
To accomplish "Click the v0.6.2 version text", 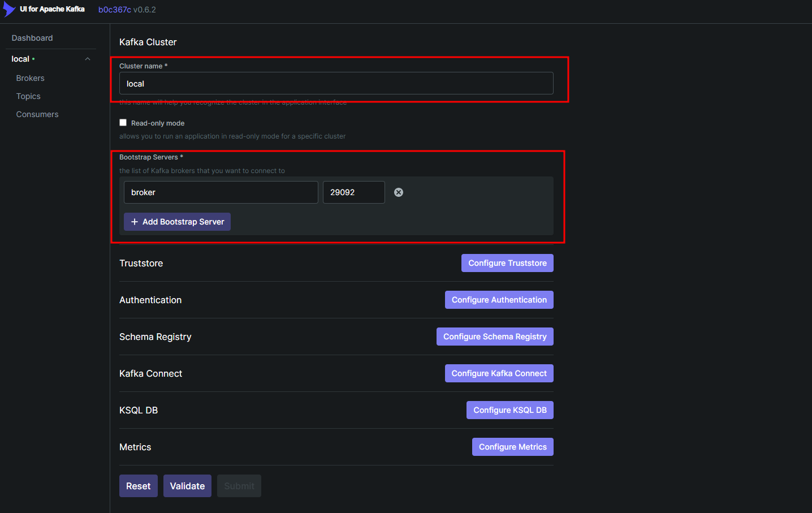I will click(x=145, y=10).
